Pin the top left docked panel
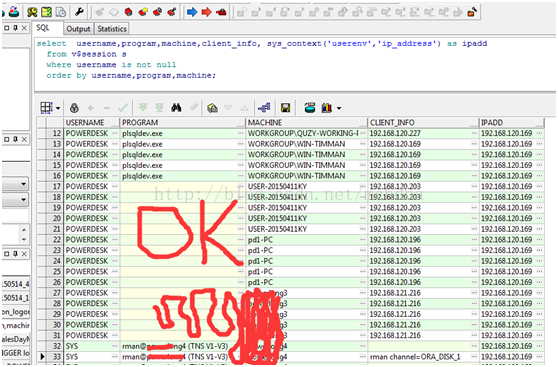The image size is (558, 367). (x=15, y=28)
